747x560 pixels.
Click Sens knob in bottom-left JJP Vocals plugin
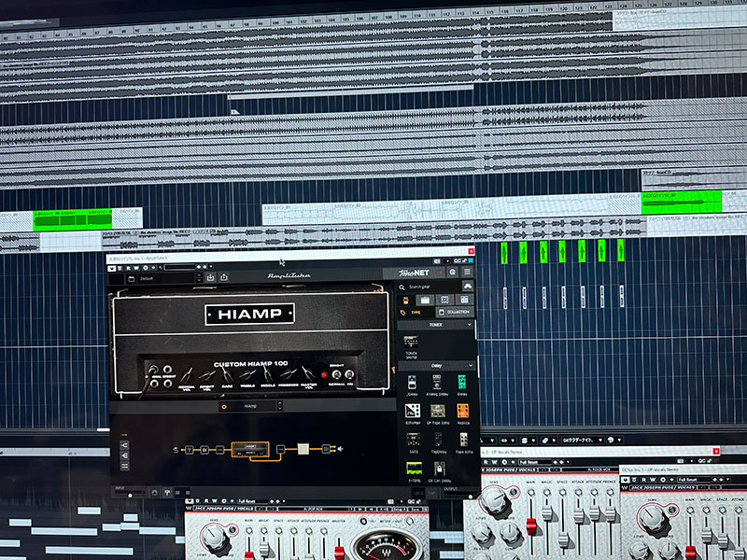coord(214,536)
